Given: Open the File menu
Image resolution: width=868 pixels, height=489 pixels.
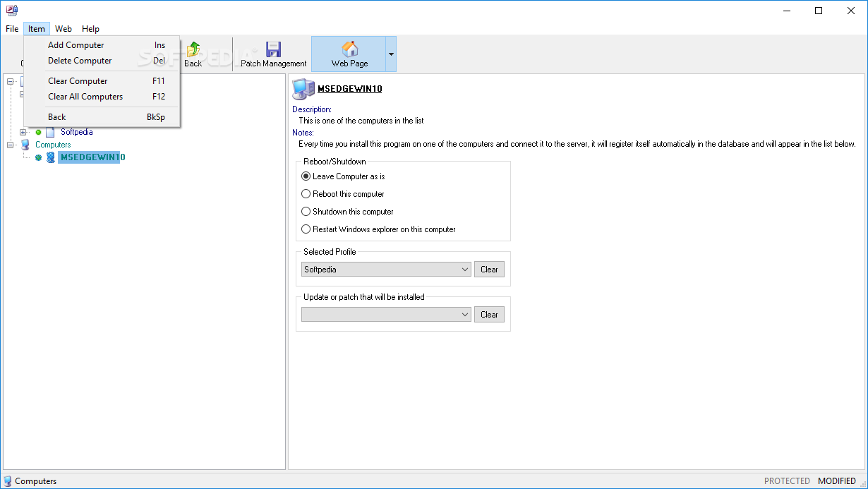Looking at the screenshot, I should pyautogui.click(x=12, y=29).
